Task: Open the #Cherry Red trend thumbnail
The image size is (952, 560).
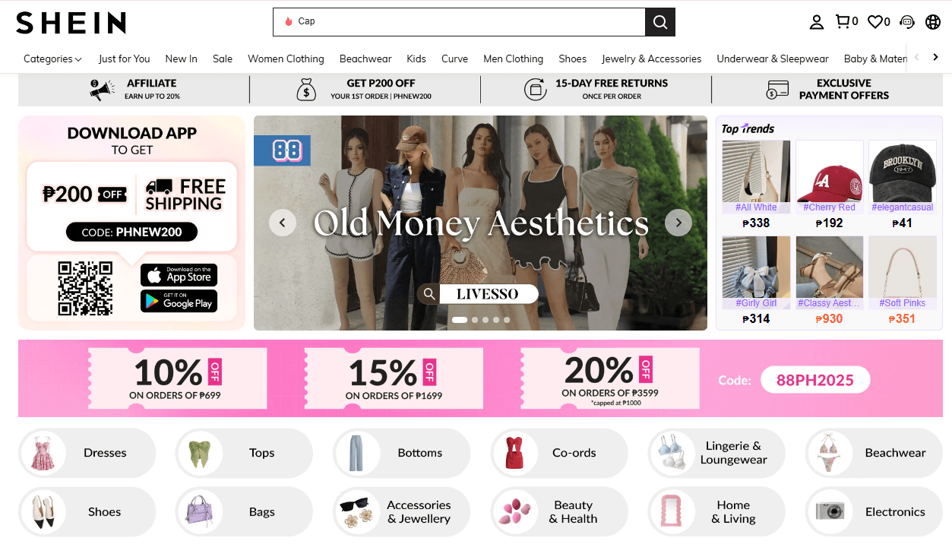Action: point(829,176)
